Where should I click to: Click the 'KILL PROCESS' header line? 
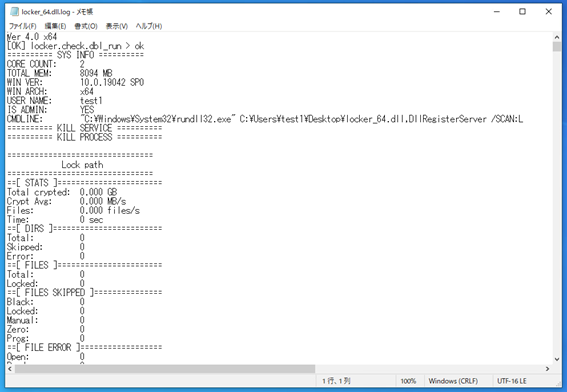[x=84, y=137]
